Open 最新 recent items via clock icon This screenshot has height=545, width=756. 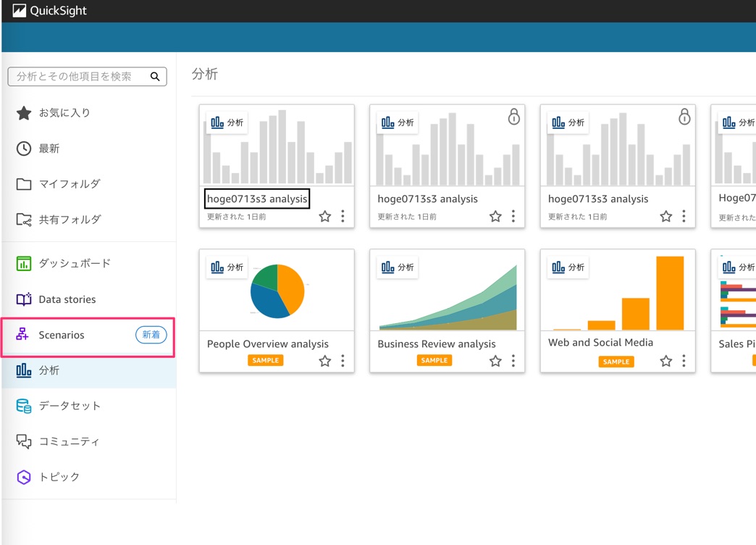click(x=24, y=149)
